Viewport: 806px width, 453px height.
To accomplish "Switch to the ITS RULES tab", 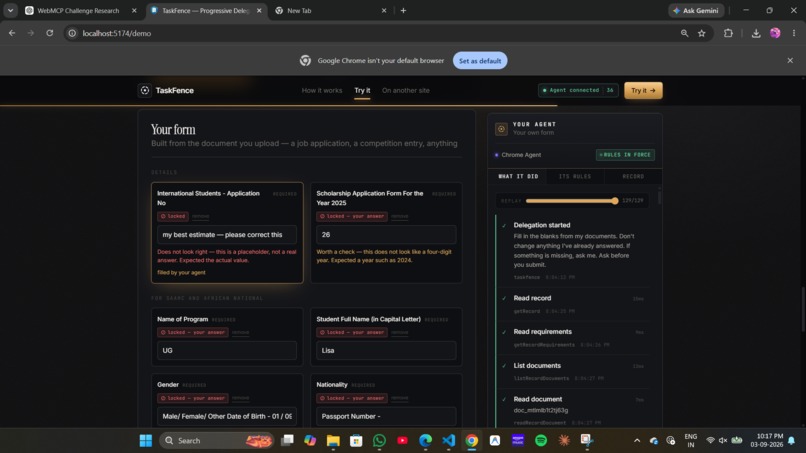I will tap(575, 176).
